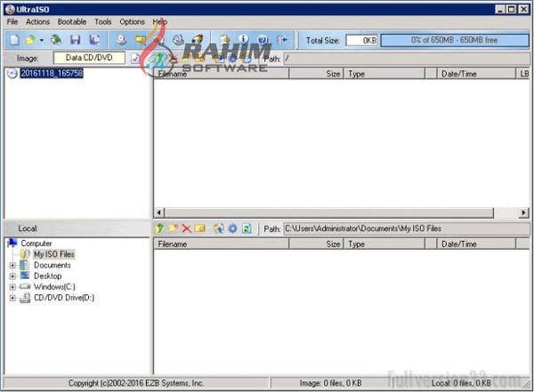The height and width of the screenshot is (392, 534).
Task: Click the local blue gear settings icon
Action: click(x=232, y=228)
